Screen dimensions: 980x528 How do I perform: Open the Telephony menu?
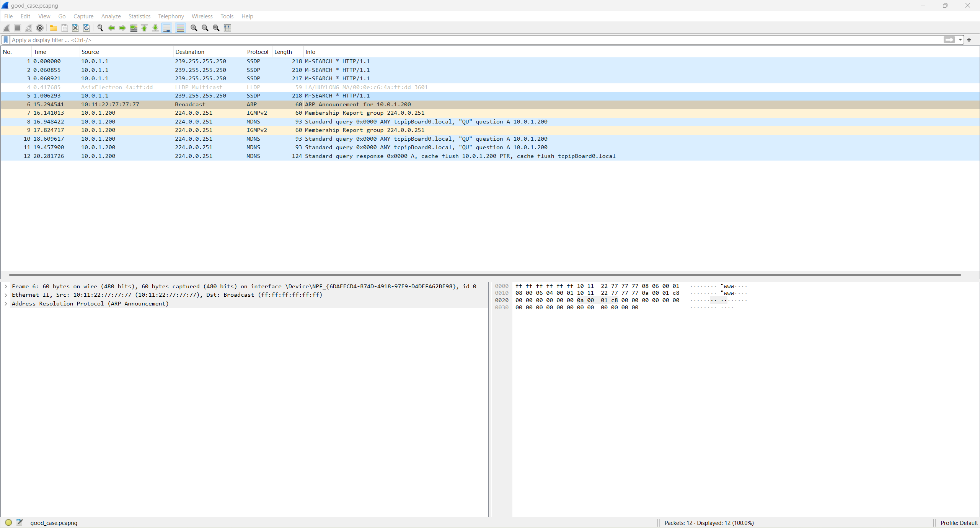(x=171, y=16)
